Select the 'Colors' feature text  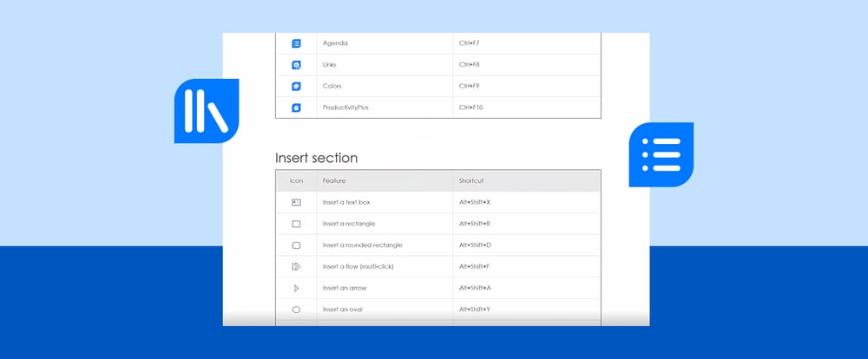332,87
